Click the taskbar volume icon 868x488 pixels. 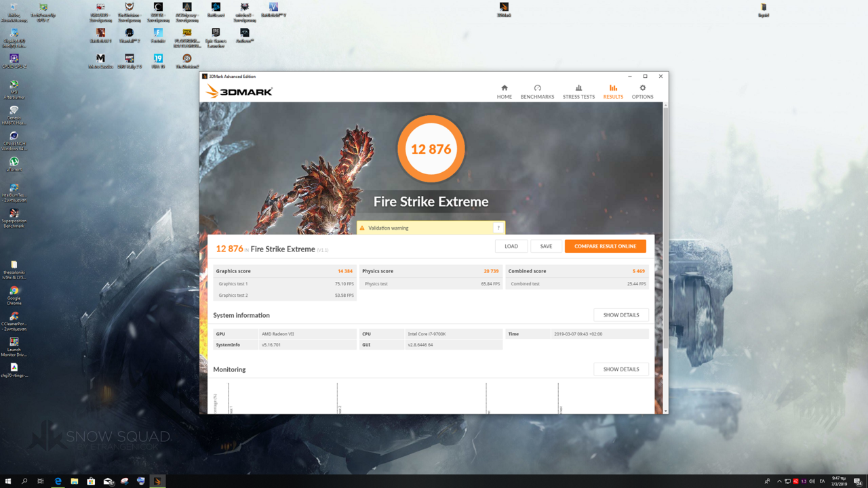tap(812, 481)
